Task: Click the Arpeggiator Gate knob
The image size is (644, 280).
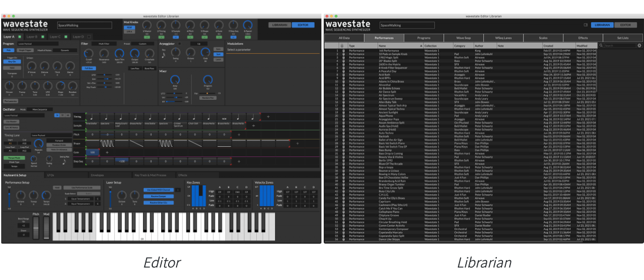Action: pos(205,52)
